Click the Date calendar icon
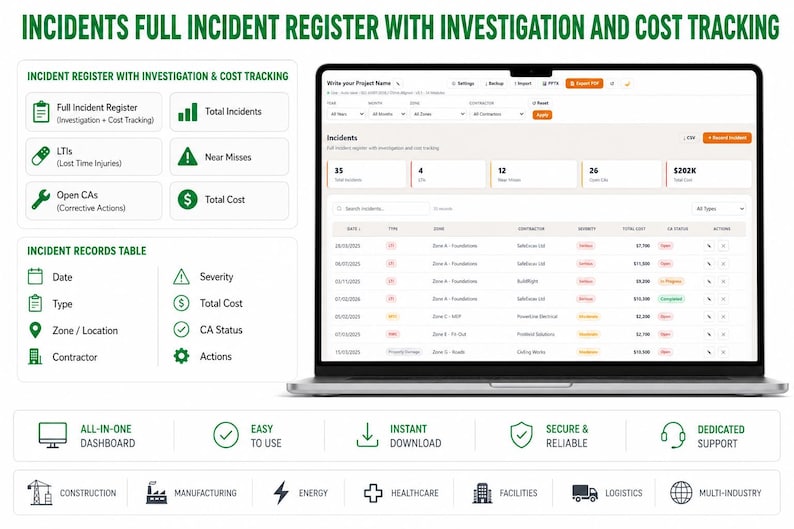 [x=35, y=276]
